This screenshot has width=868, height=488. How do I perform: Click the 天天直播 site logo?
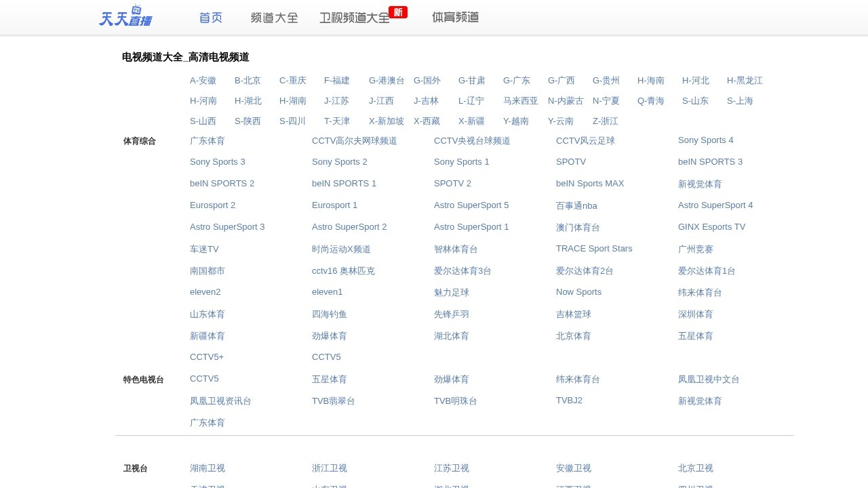(125, 16)
